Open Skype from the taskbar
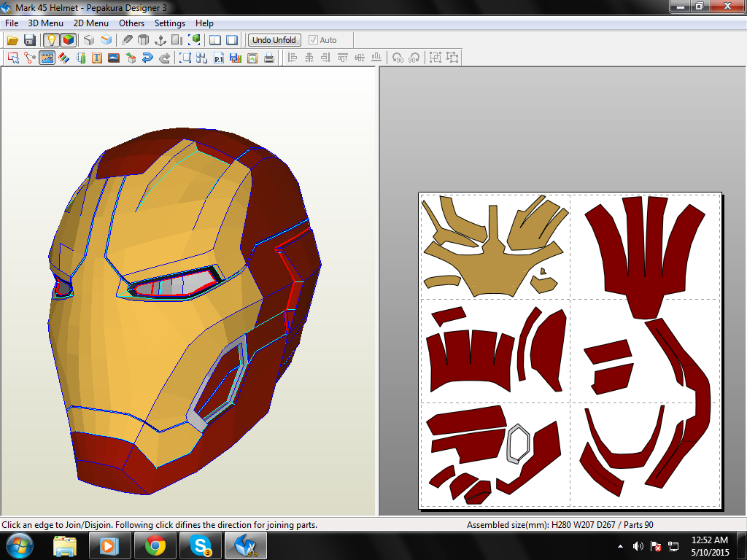 [201, 545]
